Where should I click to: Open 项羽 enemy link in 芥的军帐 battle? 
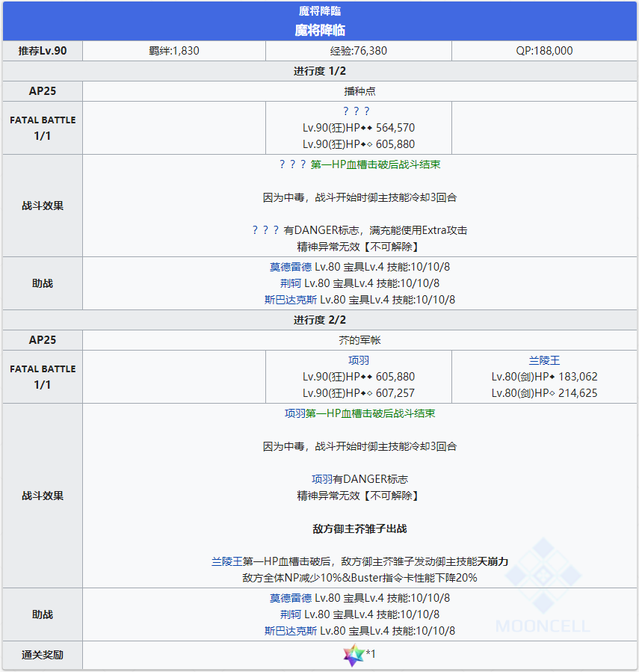point(359,360)
